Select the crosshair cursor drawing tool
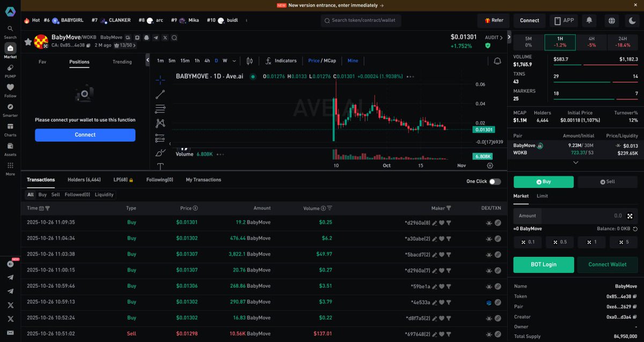 coord(160,80)
